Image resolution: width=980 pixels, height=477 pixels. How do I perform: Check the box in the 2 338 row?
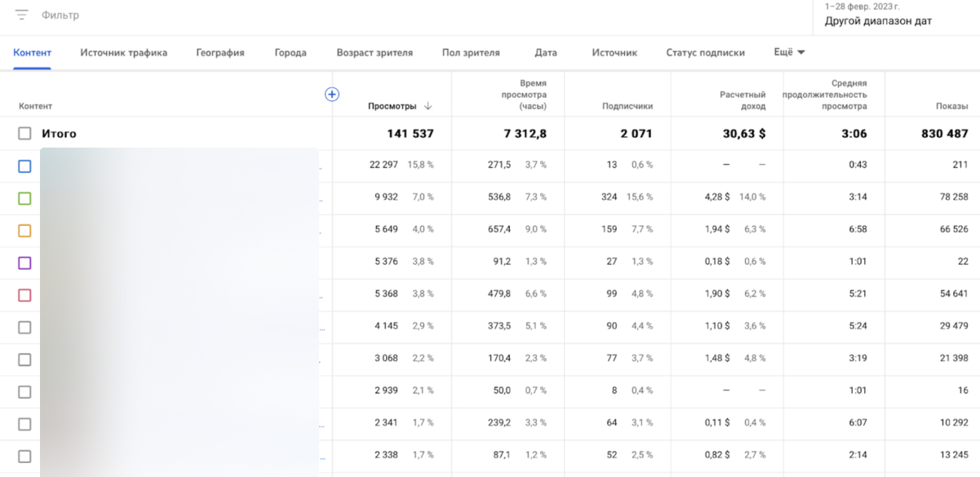click(x=24, y=456)
